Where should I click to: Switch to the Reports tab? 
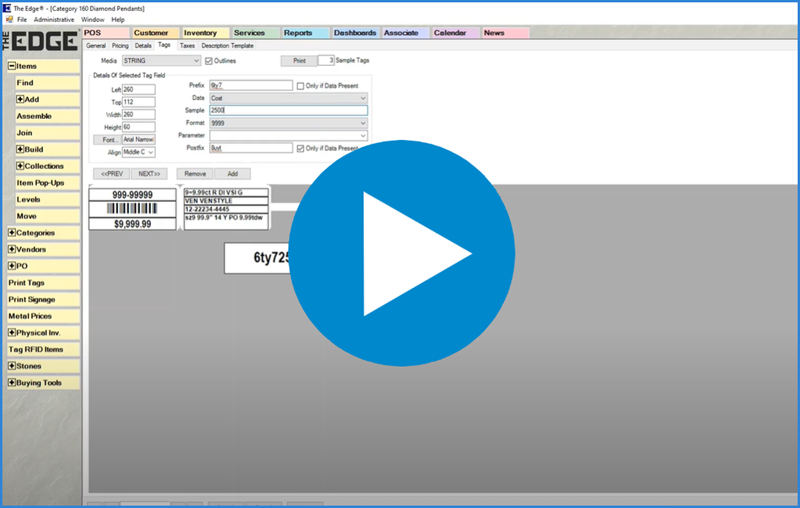pyautogui.click(x=305, y=33)
